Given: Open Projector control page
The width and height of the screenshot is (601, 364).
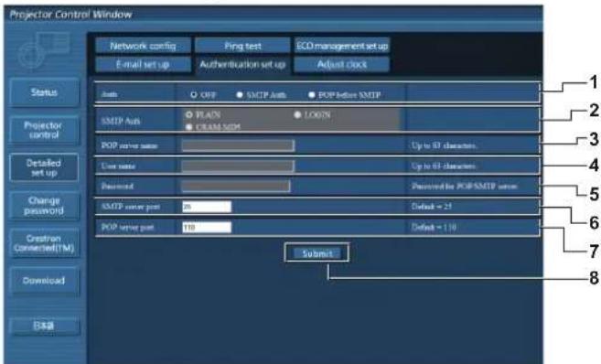Looking at the screenshot, I should point(45,130).
